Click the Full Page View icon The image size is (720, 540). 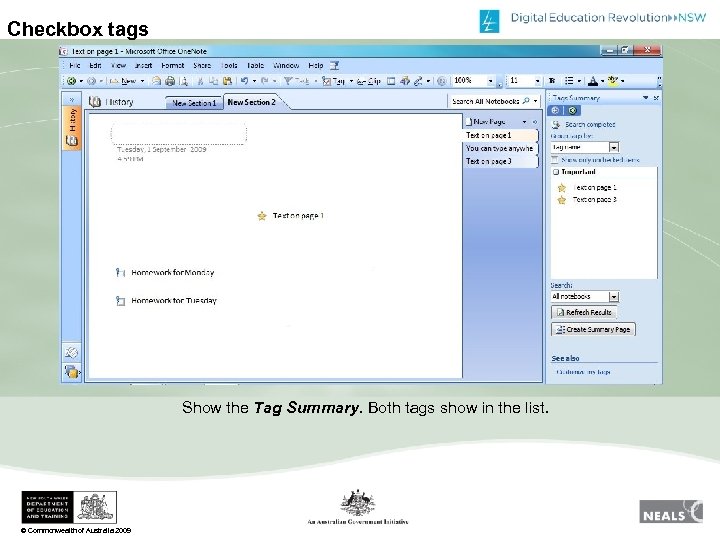point(391,81)
